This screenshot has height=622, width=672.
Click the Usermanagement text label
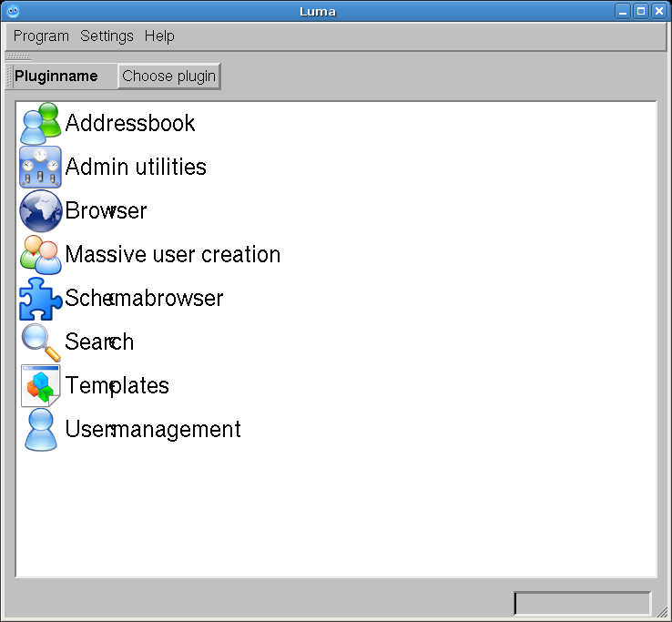pyautogui.click(x=153, y=429)
